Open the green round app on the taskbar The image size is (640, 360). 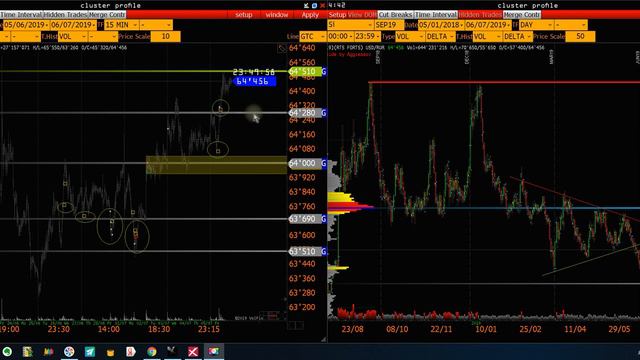[7, 351]
